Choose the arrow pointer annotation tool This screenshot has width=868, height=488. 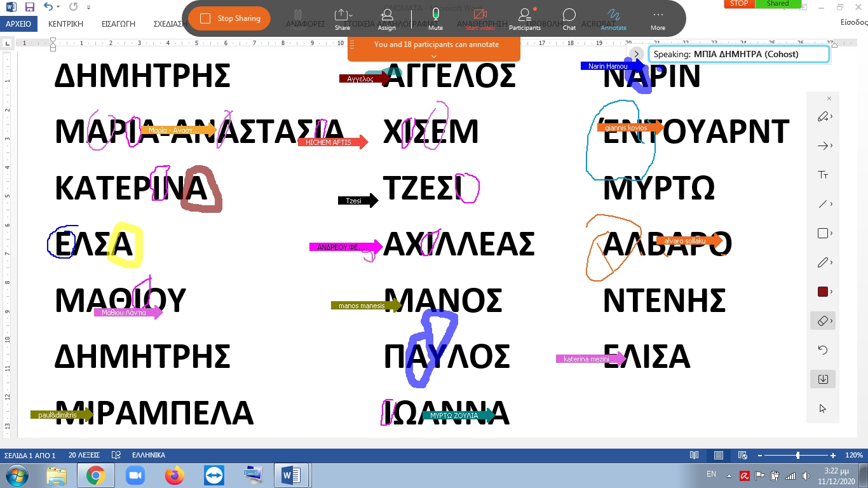coord(822,146)
